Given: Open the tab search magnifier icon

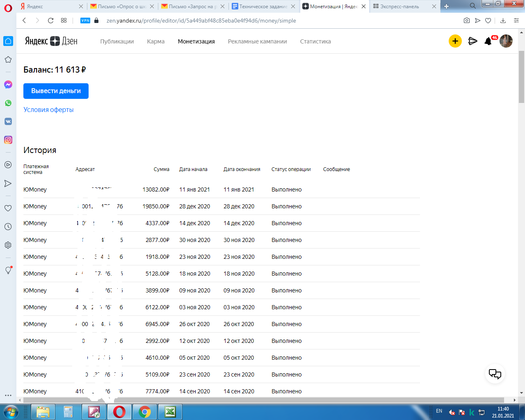Looking at the screenshot, I should pos(472,6).
